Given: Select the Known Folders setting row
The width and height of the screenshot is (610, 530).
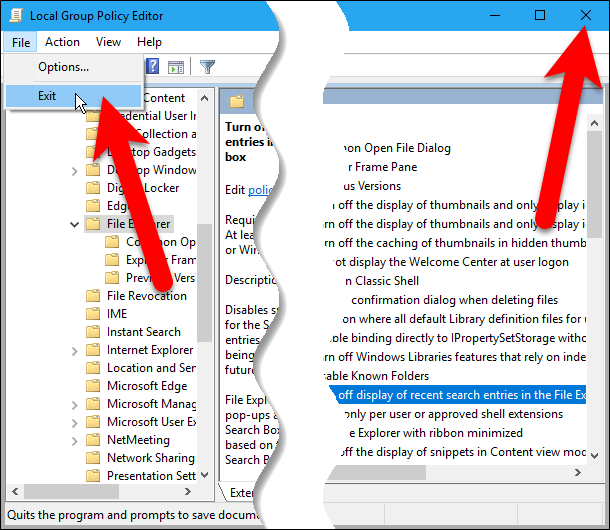Looking at the screenshot, I should (377, 376).
